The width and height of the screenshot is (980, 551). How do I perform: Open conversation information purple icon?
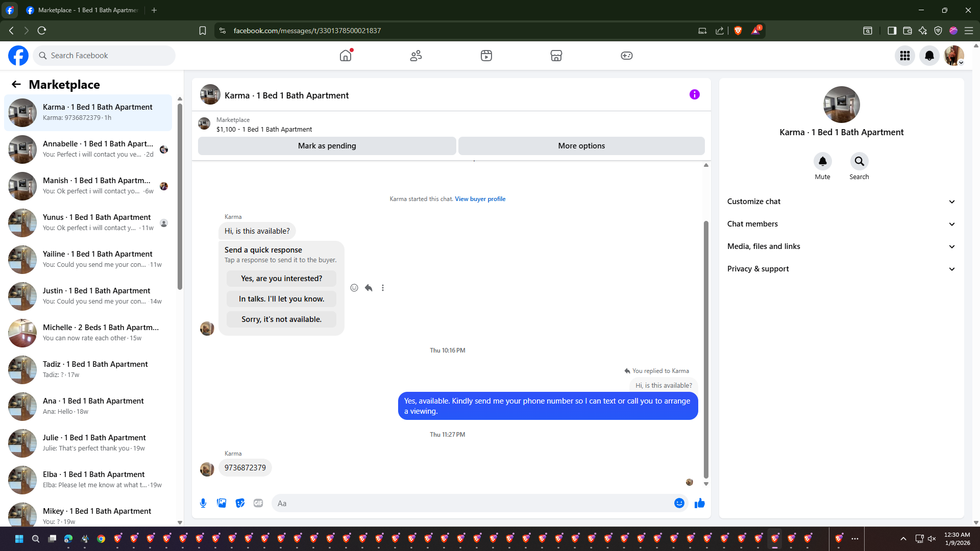coord(695,94)
